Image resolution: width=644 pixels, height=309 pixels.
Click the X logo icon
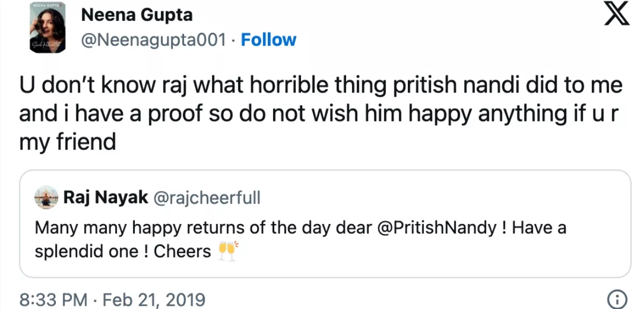coord(617,17)
